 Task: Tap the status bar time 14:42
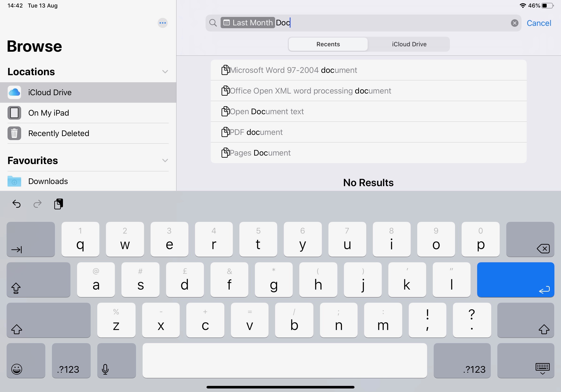15,5
